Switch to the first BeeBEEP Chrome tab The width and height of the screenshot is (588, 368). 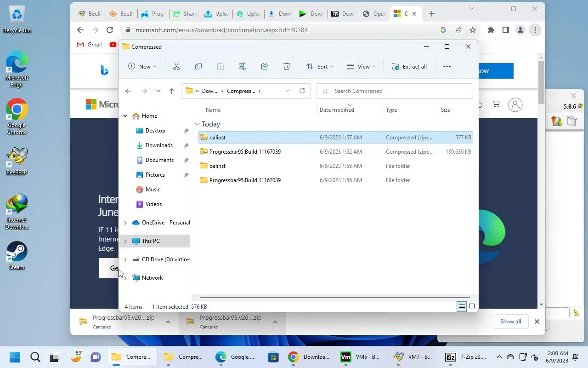(x=89, y=14)
